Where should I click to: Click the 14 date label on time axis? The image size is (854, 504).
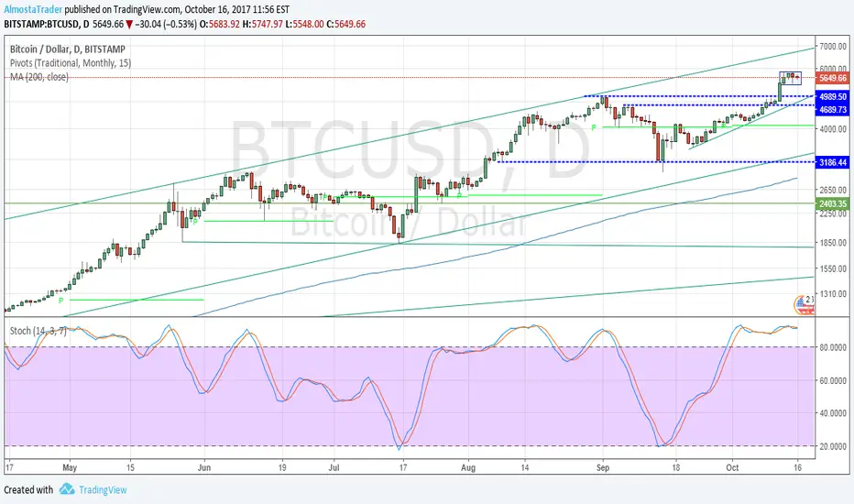(524, 467)
